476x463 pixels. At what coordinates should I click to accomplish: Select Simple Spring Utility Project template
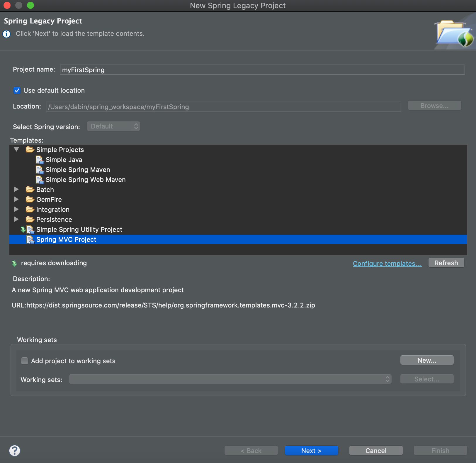(79, 229)
